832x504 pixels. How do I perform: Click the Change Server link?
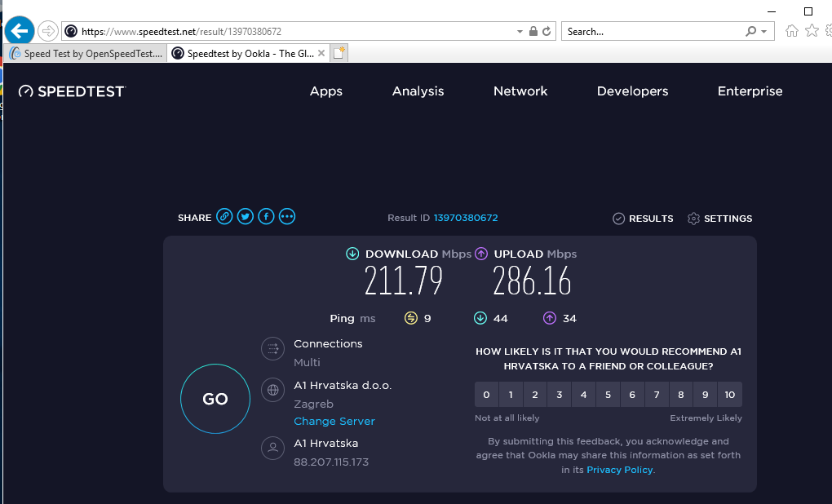334,422
